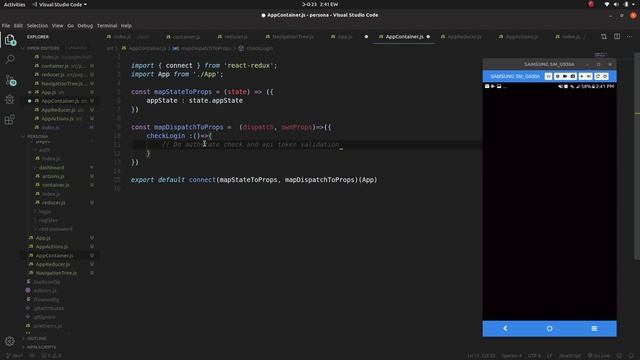This screenshot has height=360, width=640.
Task: Tap the Home button on the Samsung phone
Action: click(x=549, y=329)
